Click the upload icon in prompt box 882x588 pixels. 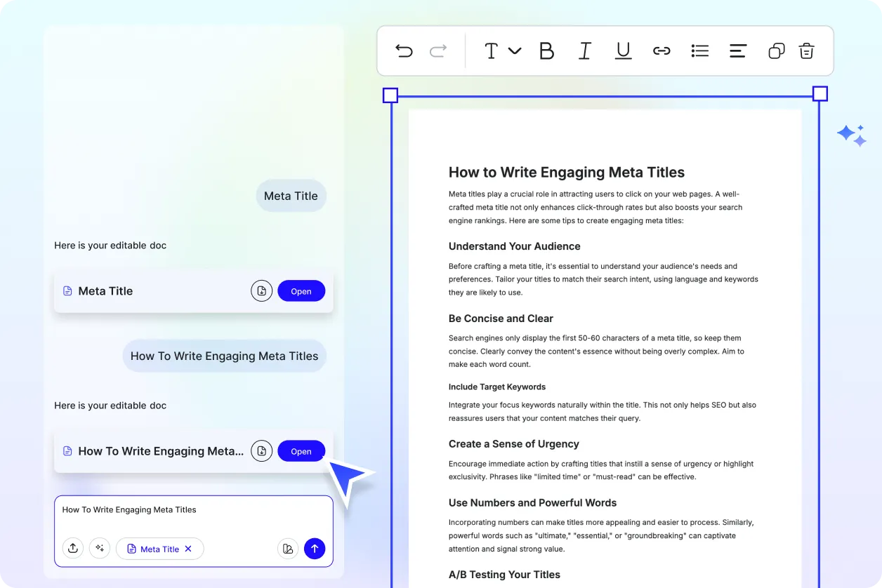click(73, 549)
